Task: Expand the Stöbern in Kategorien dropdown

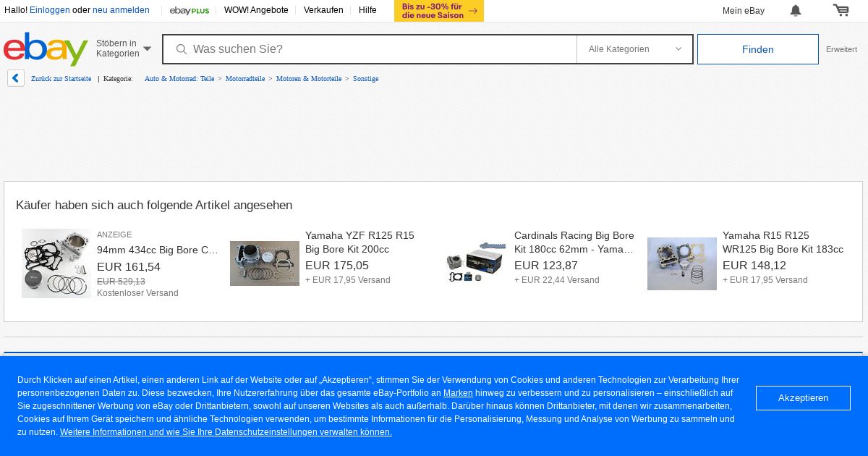Action: [124, 48]
